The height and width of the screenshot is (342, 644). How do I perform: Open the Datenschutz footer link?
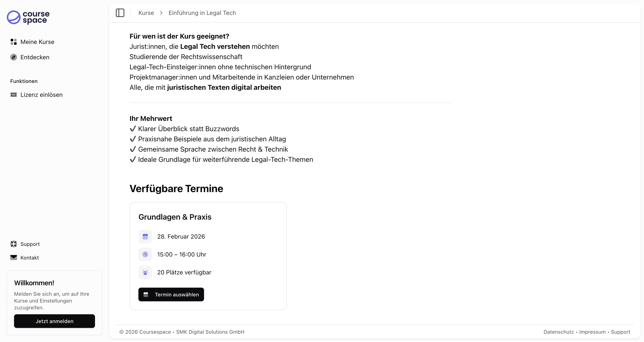559,332
